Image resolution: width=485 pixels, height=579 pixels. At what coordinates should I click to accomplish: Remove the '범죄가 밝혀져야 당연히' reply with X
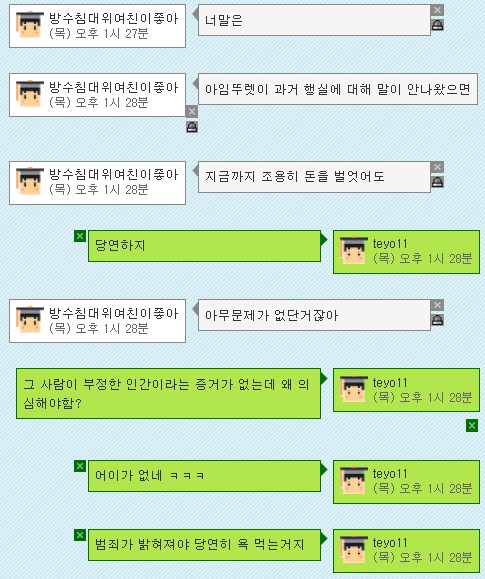(x=80, y=535)
